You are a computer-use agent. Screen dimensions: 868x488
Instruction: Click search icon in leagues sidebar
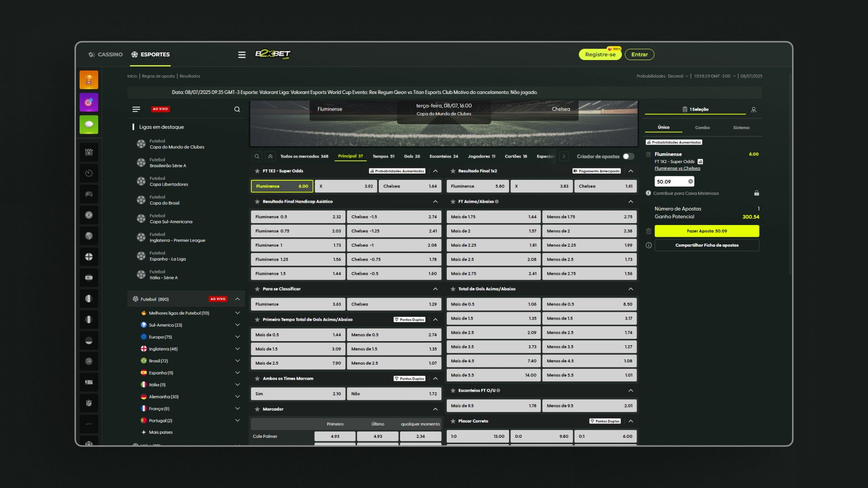[x=237, y=109]
